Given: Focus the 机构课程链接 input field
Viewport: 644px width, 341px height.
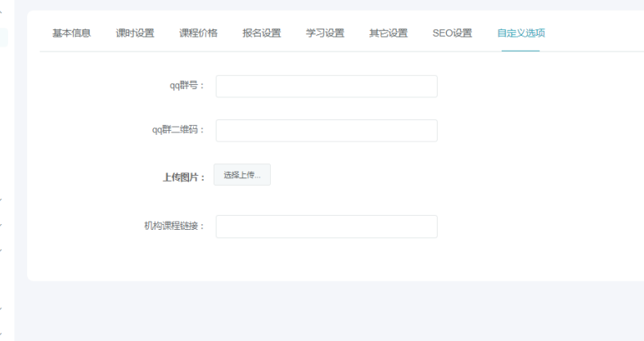Looking at the screenshot, I should click(x=326, y=227).
